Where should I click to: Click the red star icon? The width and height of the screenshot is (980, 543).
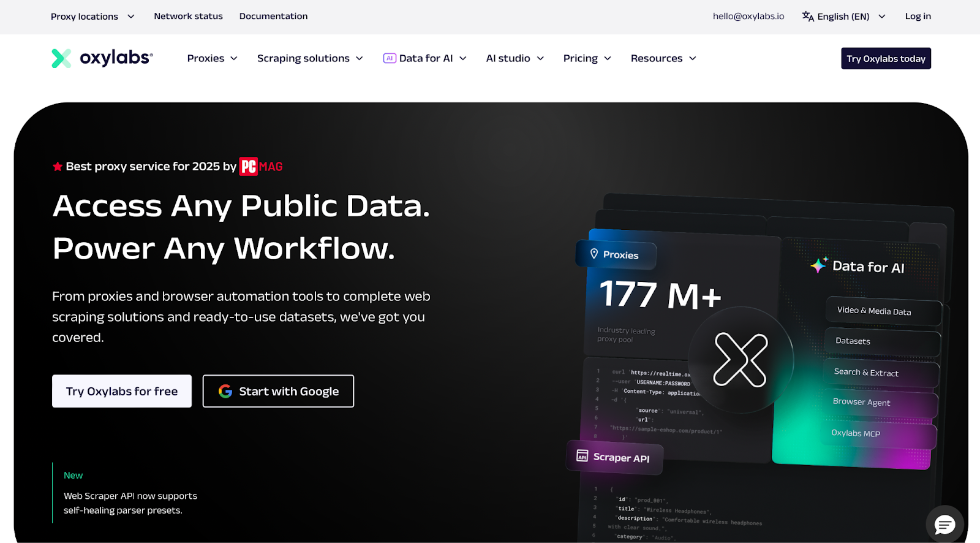coord(58,167)
